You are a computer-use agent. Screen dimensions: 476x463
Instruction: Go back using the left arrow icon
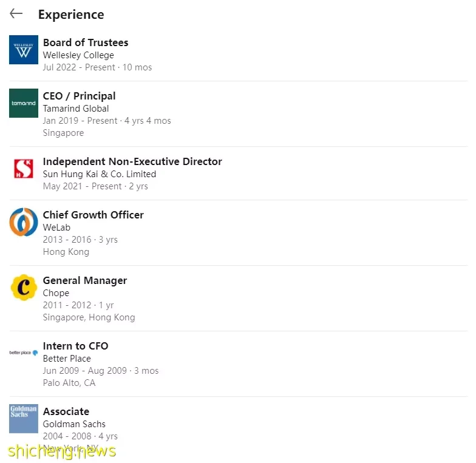tap(16, 13)
